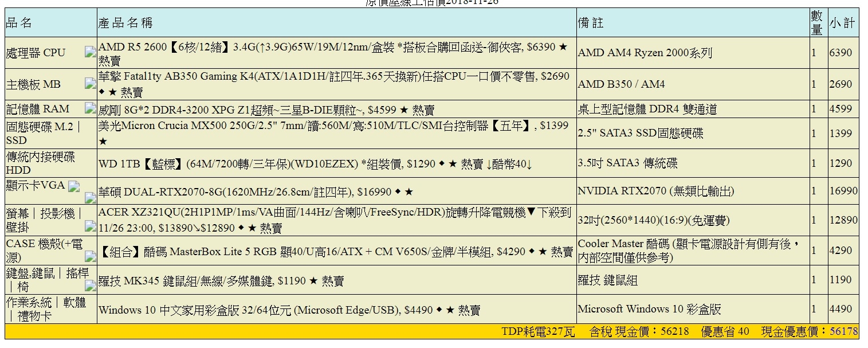Image resolution: width=868 pixels, height=348 pixels.
Task: Click the TDP耗電327瓦 total text
Action: point(538,331)
